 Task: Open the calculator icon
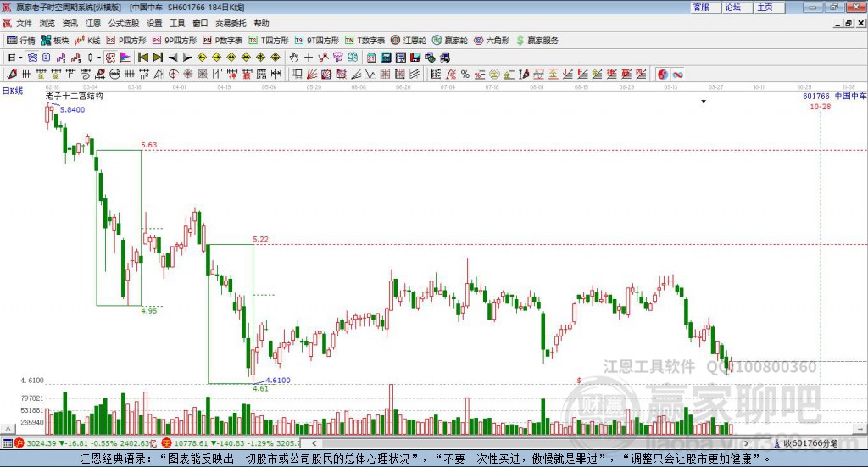point(386,58)
